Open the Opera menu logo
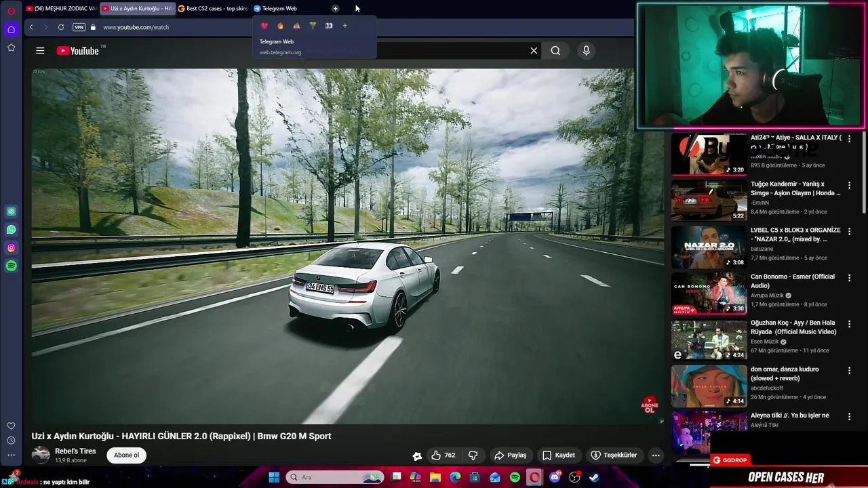 coord(11,11)
